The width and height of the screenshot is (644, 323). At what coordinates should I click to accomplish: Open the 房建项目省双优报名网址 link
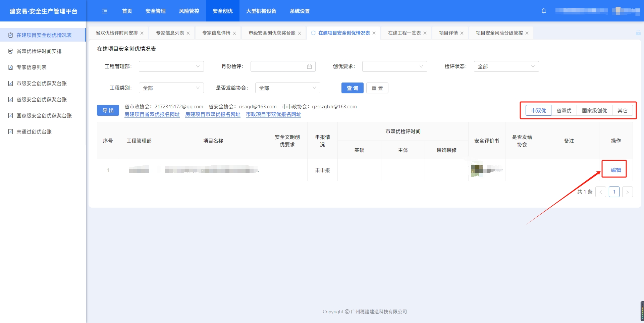(152, 114)
